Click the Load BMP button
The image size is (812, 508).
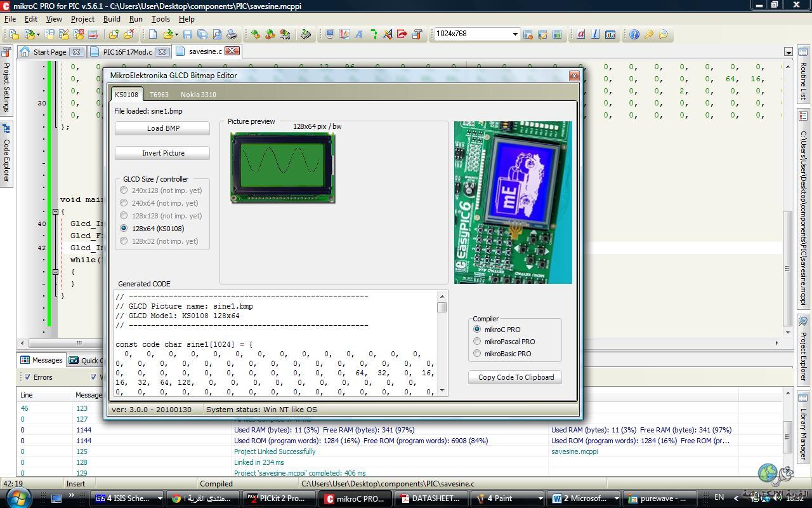pyautogui.click(x=163, y=128)
